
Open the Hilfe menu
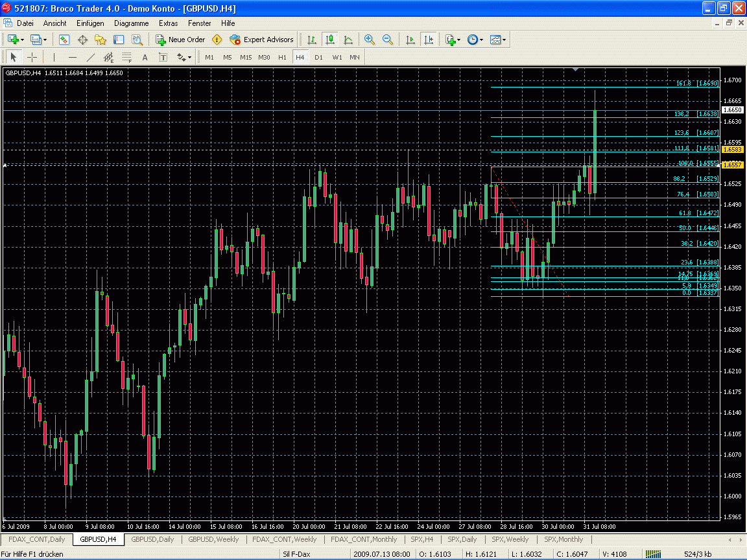[228, 23]
